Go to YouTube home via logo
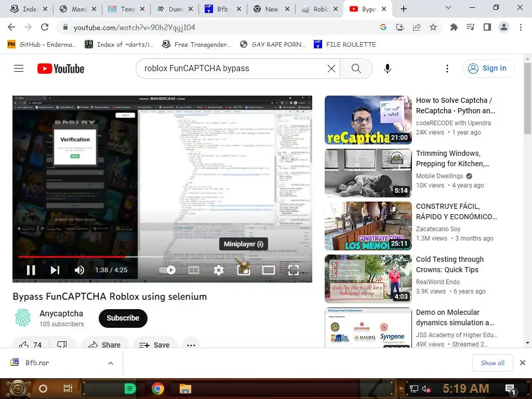Viewport: 532px width, 399px height. tap(61, 69)
